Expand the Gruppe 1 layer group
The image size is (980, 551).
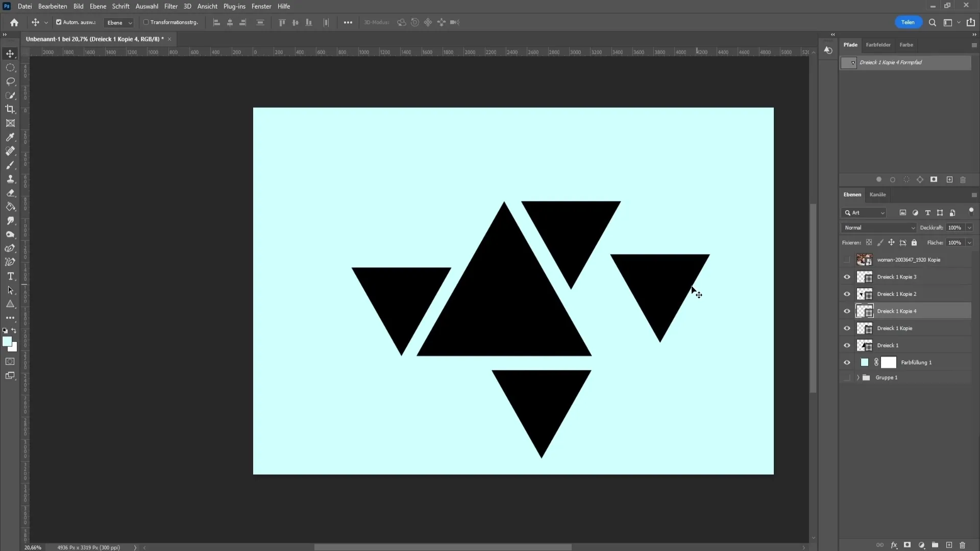coord(858,378)
